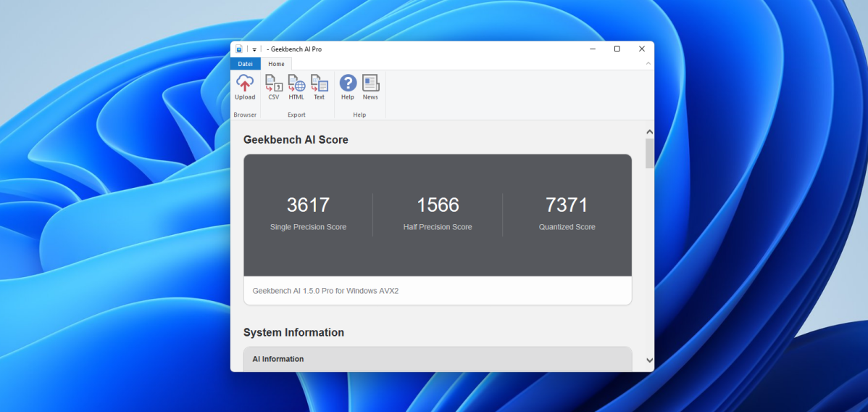Open the Quick Access Toolbar dropdown arrow
The width and height of the screenshot is (868, 412).
(x=254, y=49)
